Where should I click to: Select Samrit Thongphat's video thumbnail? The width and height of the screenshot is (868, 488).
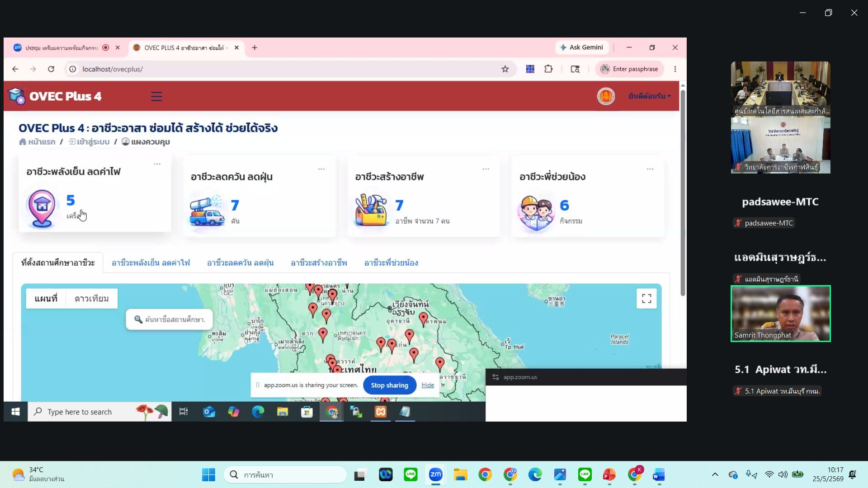pos(781,314)
